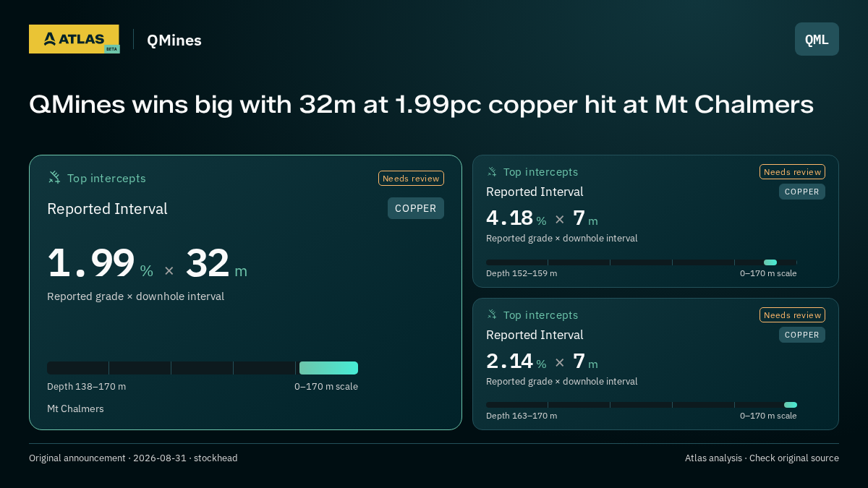Click '0–170 m scale' label in large card
The image size is (868, 488).
326,387
